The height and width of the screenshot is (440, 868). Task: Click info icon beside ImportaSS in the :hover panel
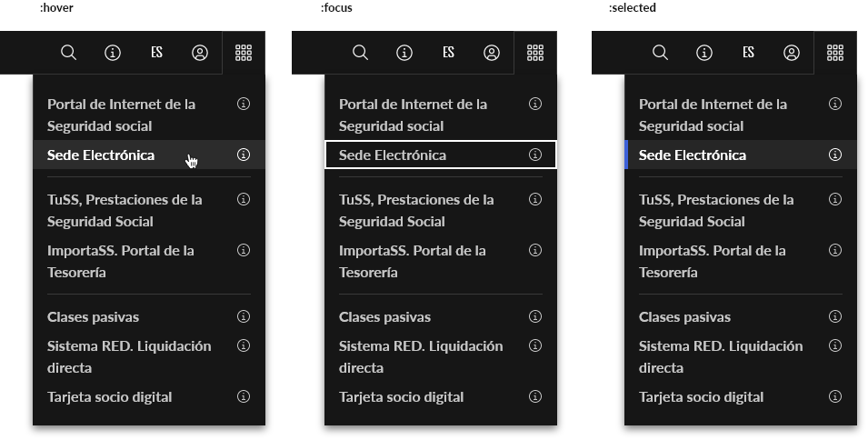244,250
